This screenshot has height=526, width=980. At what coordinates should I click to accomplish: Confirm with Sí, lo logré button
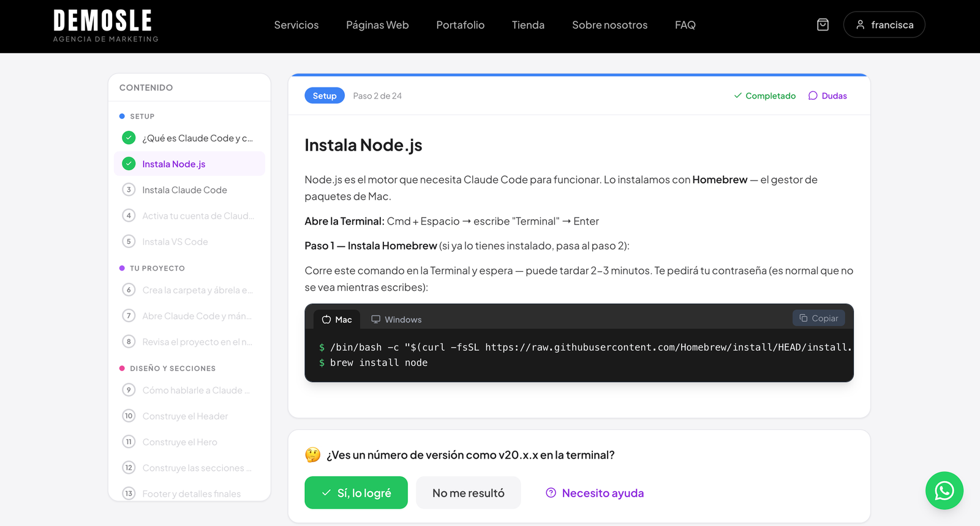(356, 492)
